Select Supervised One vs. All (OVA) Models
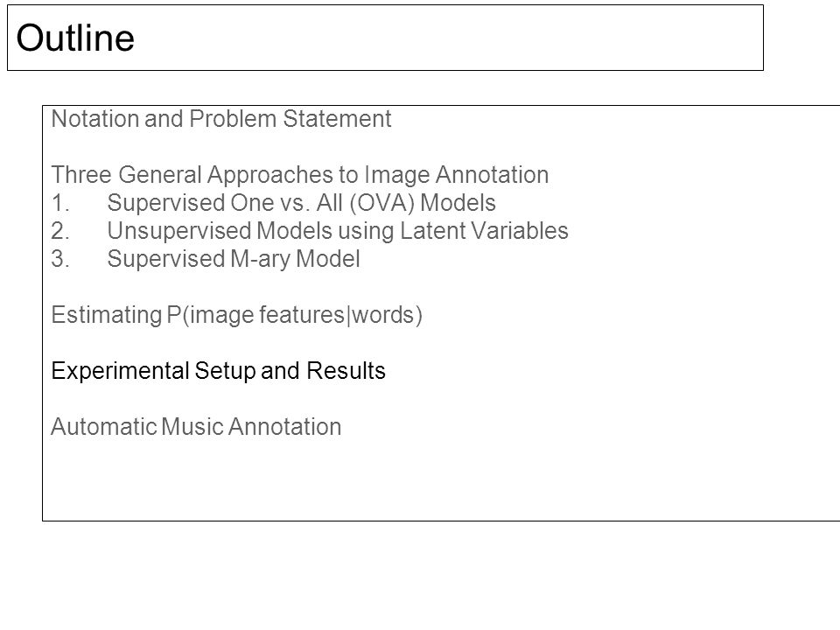Image resolution: width=840 pixels, height=630 pixels. coord(301,203)
